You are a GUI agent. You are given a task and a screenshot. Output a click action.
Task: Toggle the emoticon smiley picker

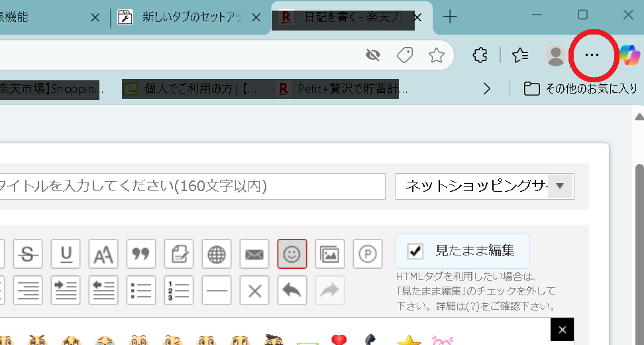point(292,253)
